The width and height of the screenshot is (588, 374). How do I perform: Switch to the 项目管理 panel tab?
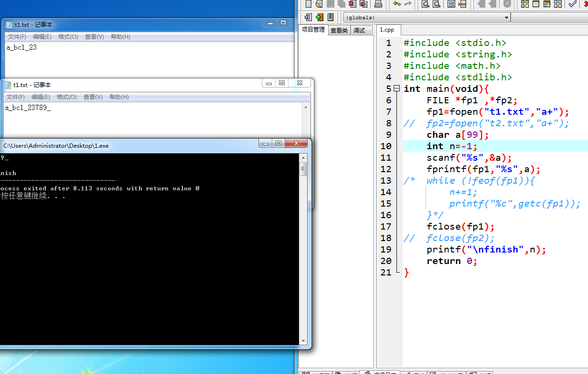pyautogui.click(x=313, y=30)
